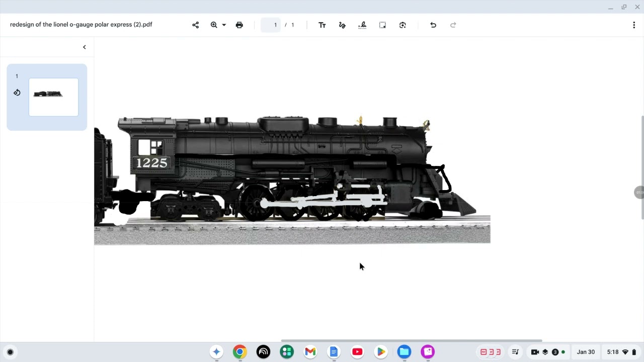Click the current page number field
Viewport: 644px width, 362px height.
[271, 25]
